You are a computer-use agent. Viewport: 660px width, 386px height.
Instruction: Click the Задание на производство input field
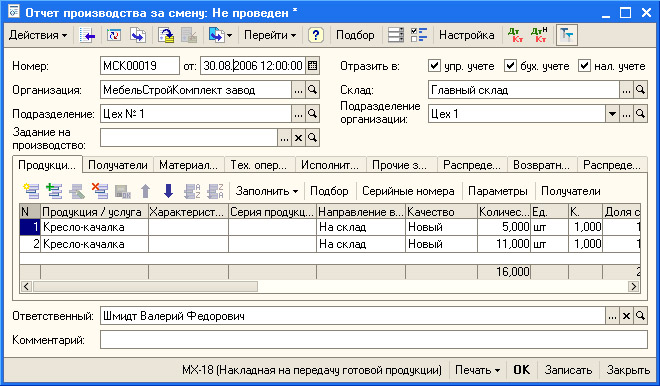pyautogui.click(x=189, y=138)
